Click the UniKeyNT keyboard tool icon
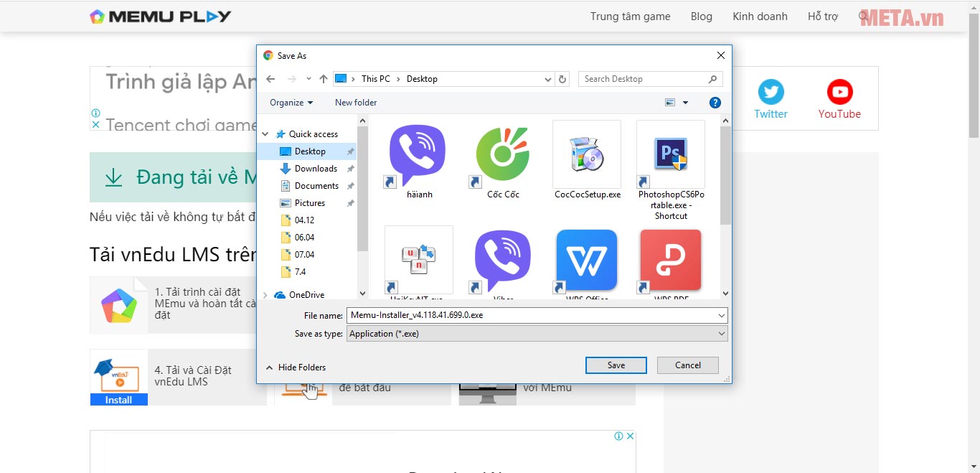The image size is (980, 473). coord(418,258)
